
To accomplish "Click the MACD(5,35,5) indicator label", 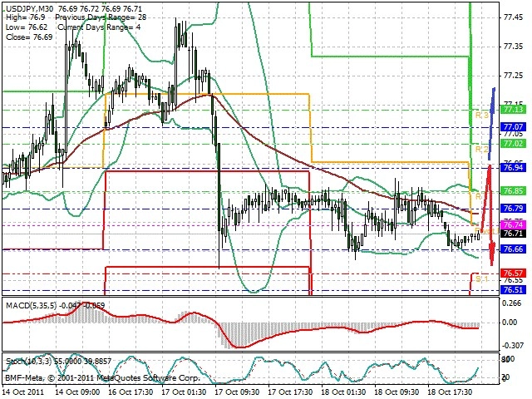I will [32, 306].
